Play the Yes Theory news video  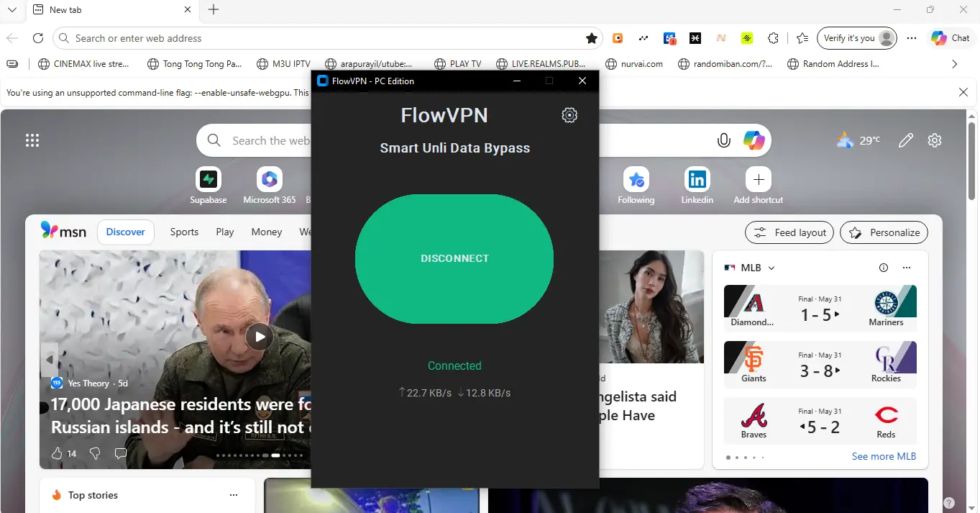260,336
